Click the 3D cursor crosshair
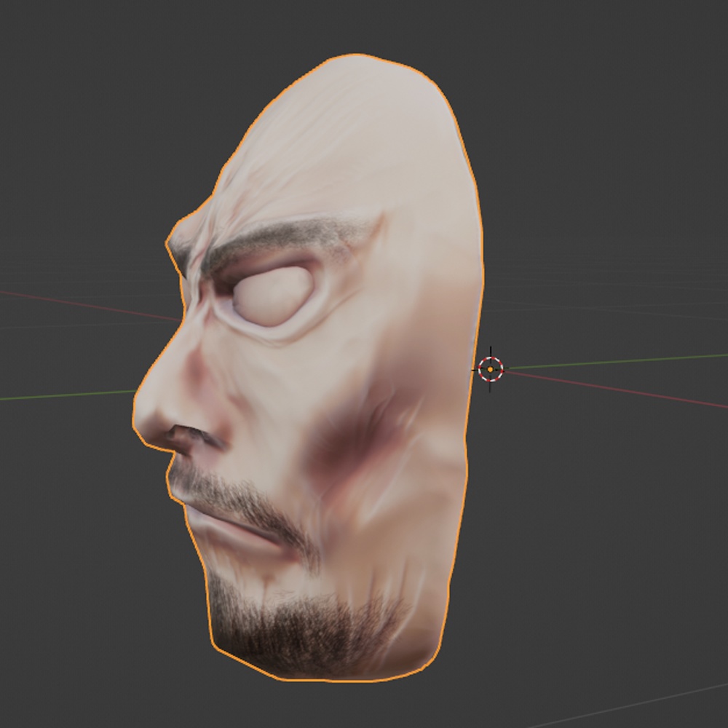Screen dimensions: 728x728 (x=489, y=368)
